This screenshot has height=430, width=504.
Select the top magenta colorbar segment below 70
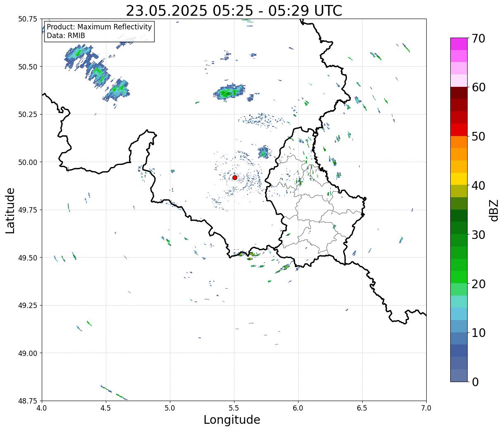(x=459, y=44)
